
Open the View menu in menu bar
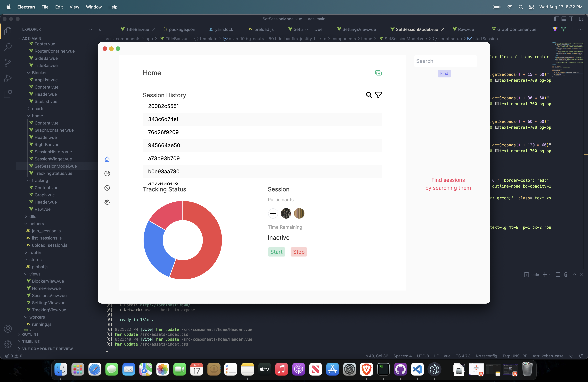[74, 7]
